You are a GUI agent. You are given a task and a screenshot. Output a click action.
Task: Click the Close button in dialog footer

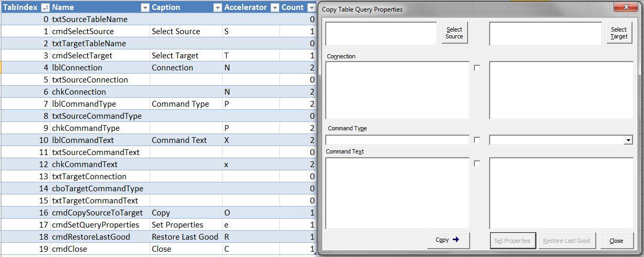click(x=616, y=241)
